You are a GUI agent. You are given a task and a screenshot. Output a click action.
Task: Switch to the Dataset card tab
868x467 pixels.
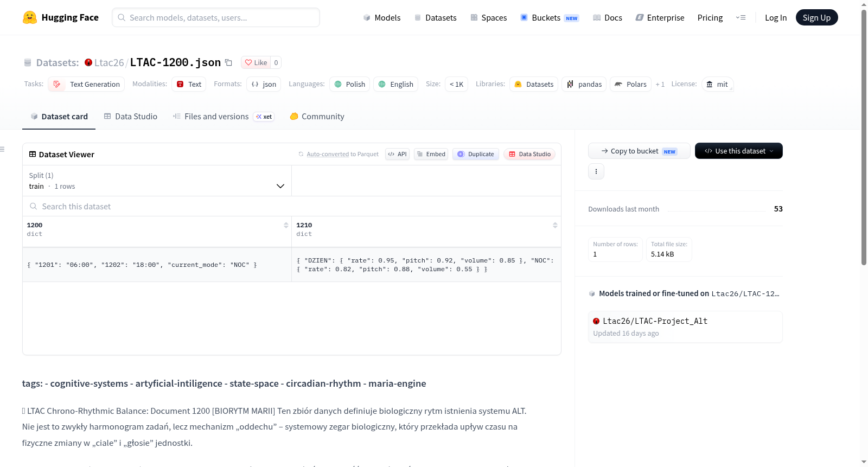59,116
